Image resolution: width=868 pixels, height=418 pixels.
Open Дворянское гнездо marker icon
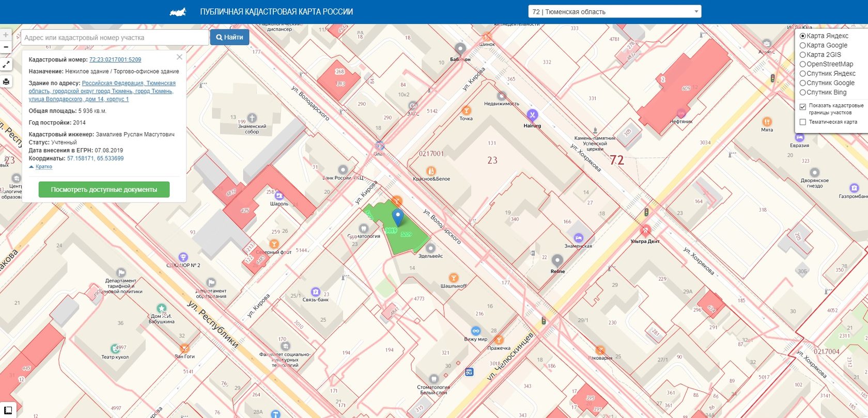[814, 172]
